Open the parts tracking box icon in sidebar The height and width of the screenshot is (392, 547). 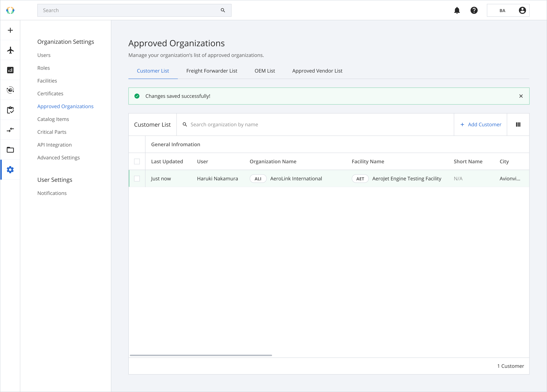(10, 90)
